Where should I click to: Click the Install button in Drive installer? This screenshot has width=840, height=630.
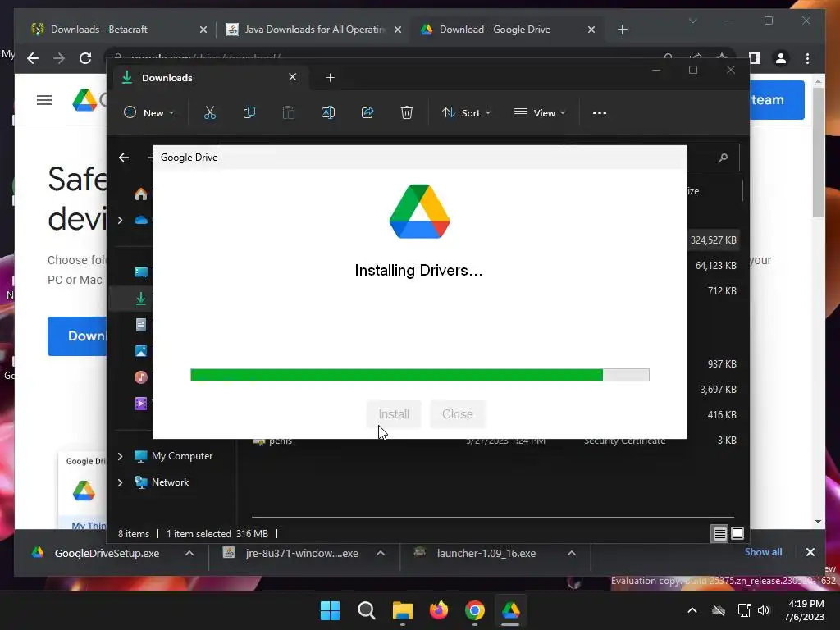[x=394, y=414]
